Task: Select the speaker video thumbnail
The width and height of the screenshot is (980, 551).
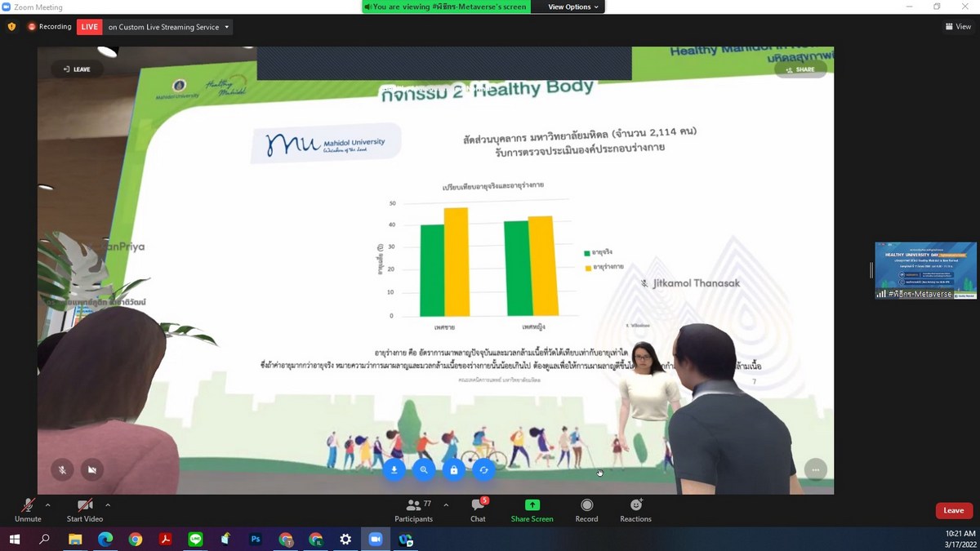Action: 924,270
